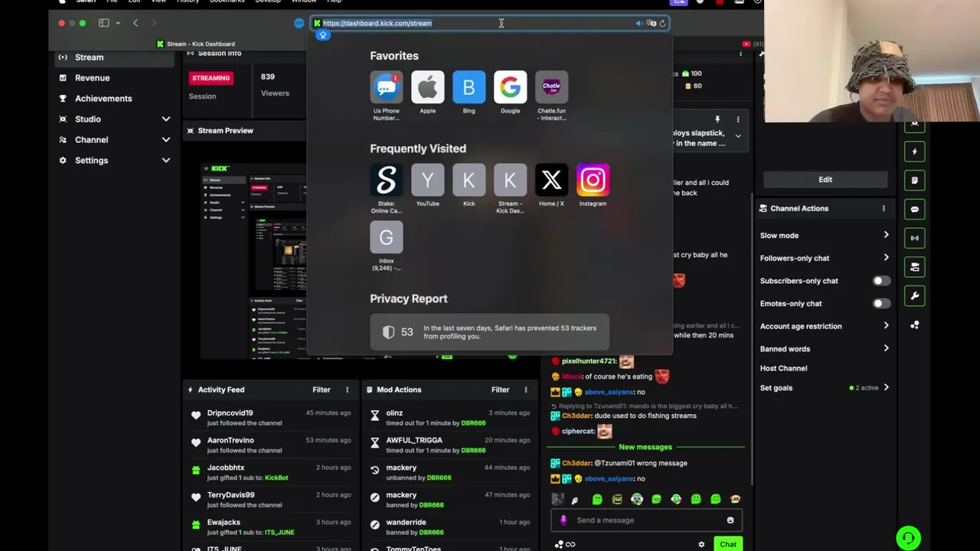980x551 pixels.
Task: Click the green headset support button
Action: [x=908, y=538]
